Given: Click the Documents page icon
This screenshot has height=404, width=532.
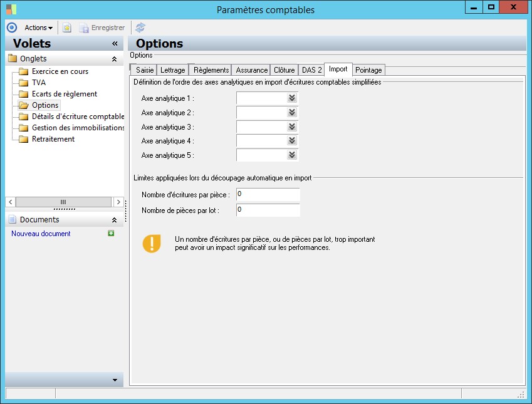Looking at the screenshot, I should pos(12,219).
